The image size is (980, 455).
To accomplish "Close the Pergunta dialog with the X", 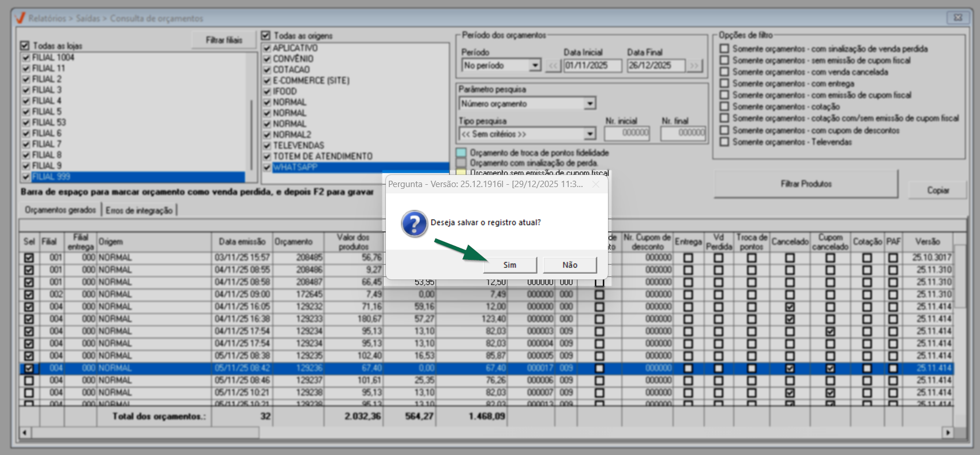I will pos(596,184).
